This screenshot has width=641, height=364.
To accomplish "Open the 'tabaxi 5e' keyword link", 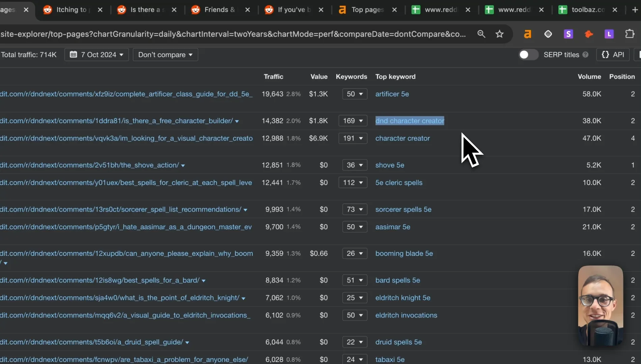I will pos(390,360).
